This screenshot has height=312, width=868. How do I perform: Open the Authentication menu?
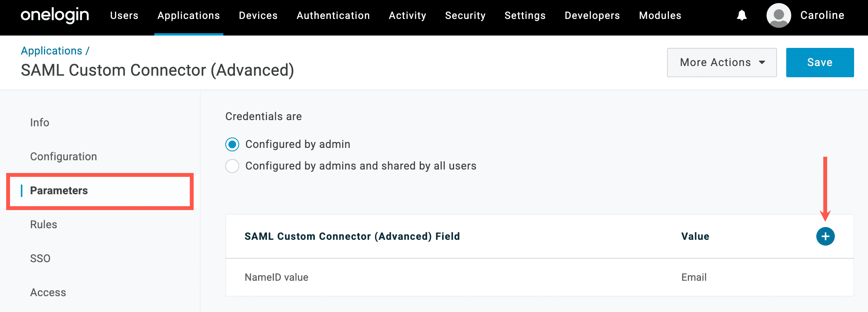coord(333,15)
